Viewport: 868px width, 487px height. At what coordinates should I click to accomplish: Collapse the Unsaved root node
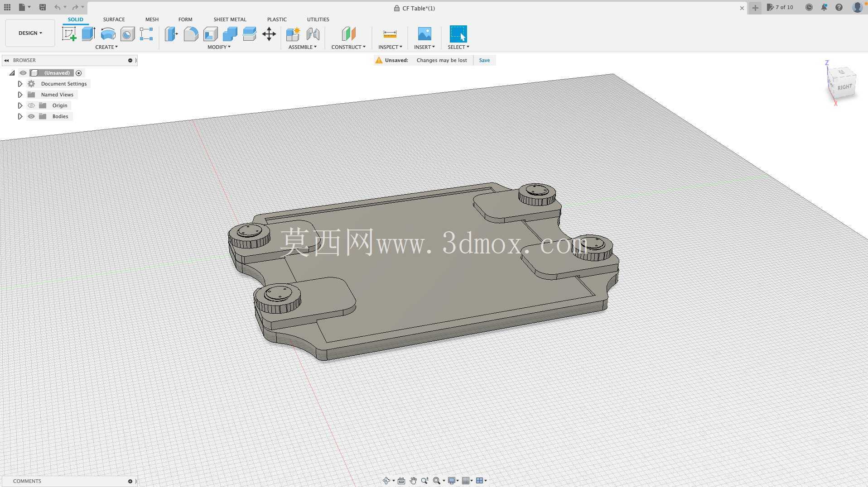coord(12,73)
